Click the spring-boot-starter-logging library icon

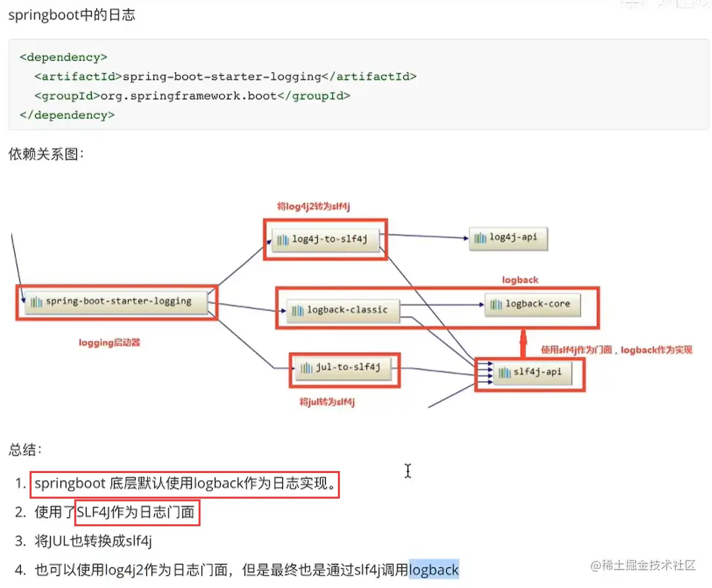[36, 302]
